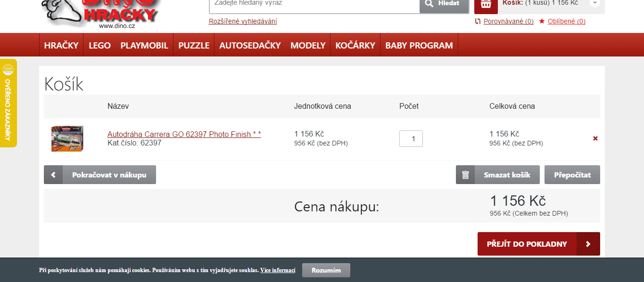Click the left arrow on Pokračovat v nákupu

(53, 175)
